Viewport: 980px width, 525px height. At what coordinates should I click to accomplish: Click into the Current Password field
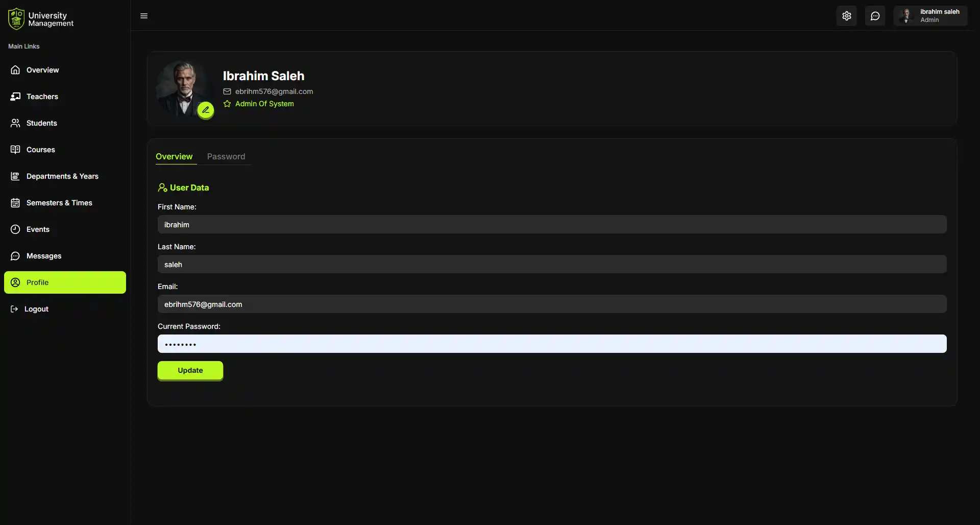[552, 344]
